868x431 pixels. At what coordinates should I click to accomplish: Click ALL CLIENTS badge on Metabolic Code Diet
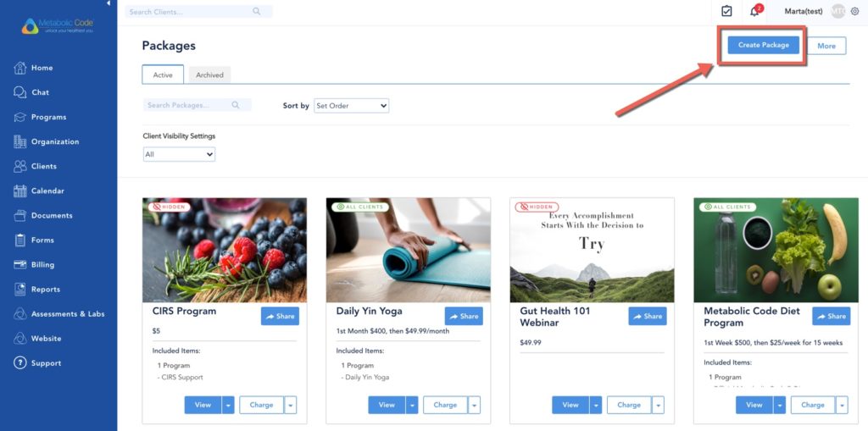[x=727, y=207]
